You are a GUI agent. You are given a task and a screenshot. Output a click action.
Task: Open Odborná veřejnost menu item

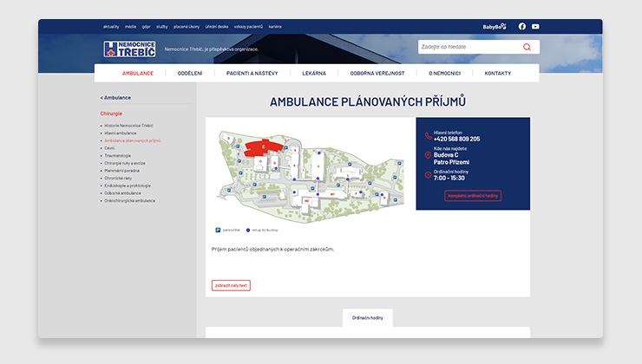pyautogui.click(x=377, y=73)
